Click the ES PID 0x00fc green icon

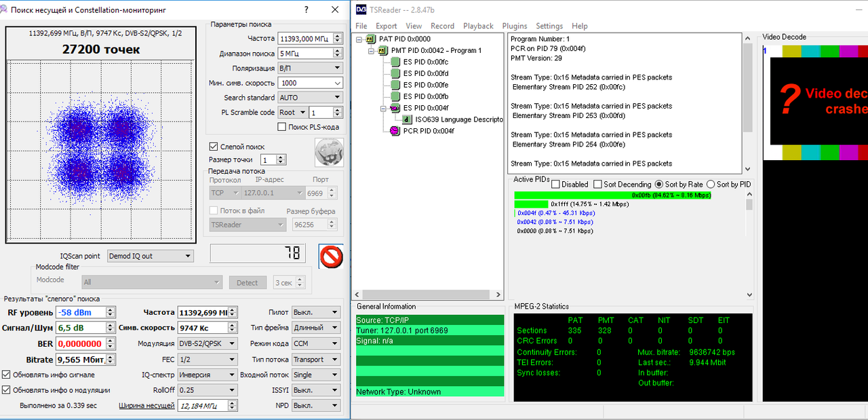395,62
